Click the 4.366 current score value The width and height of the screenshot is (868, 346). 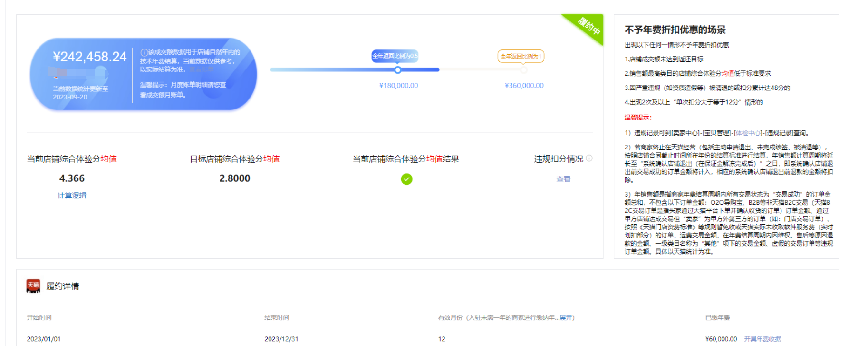click(72, 178)
